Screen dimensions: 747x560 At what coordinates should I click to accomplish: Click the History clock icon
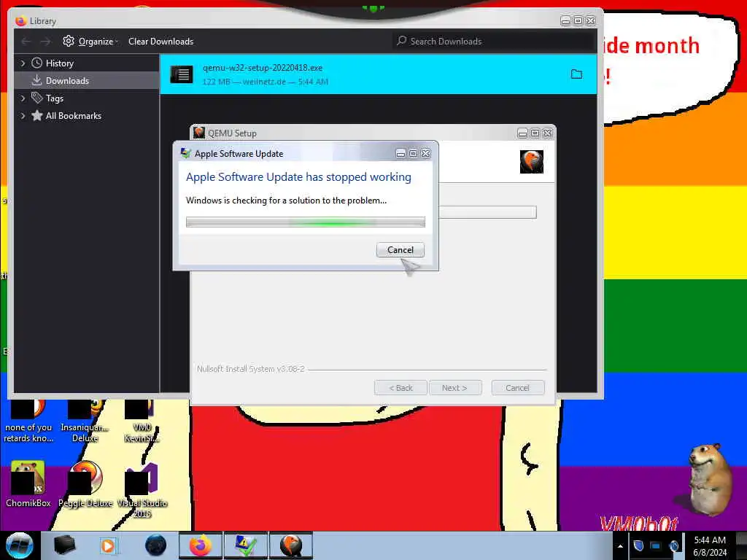(x=36, y=63)
